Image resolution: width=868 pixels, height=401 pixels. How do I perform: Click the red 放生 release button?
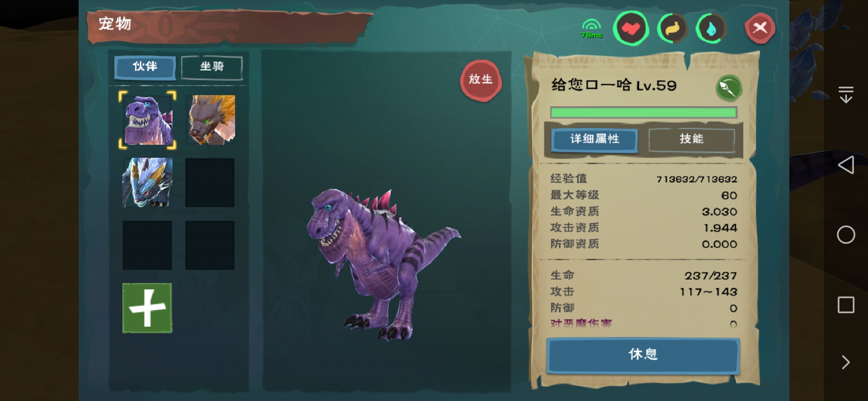481,80
